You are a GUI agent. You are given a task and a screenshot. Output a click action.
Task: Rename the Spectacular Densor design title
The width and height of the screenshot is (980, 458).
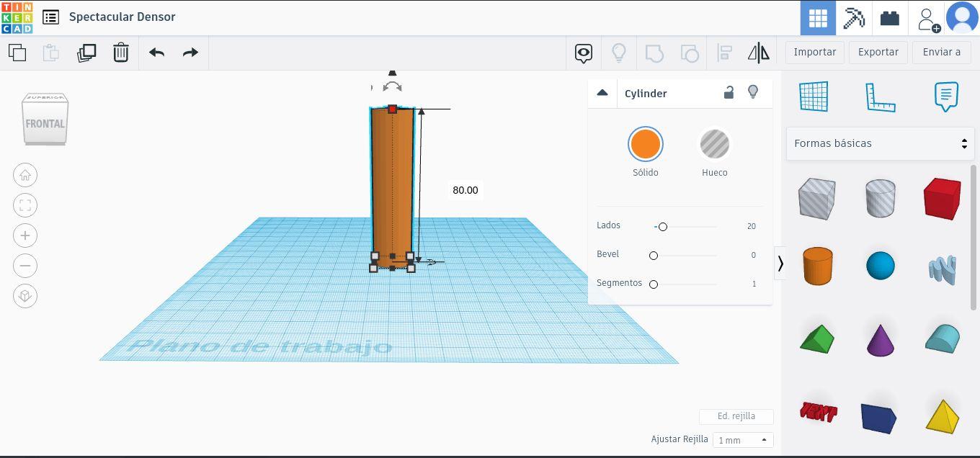tap(122, 17)
